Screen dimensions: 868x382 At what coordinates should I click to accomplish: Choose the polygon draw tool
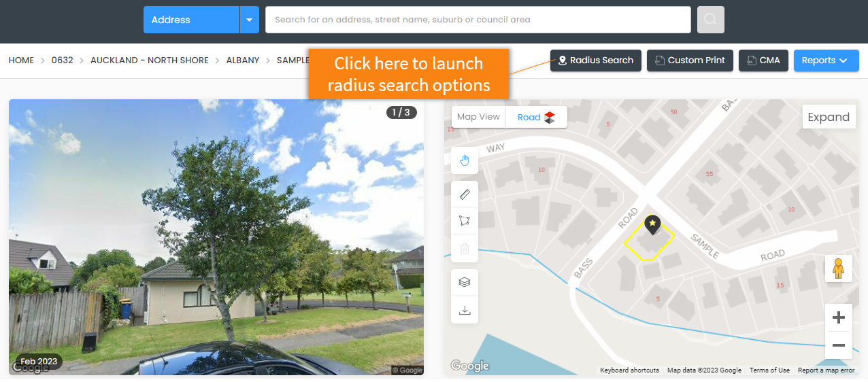click(x=465, y=220)
